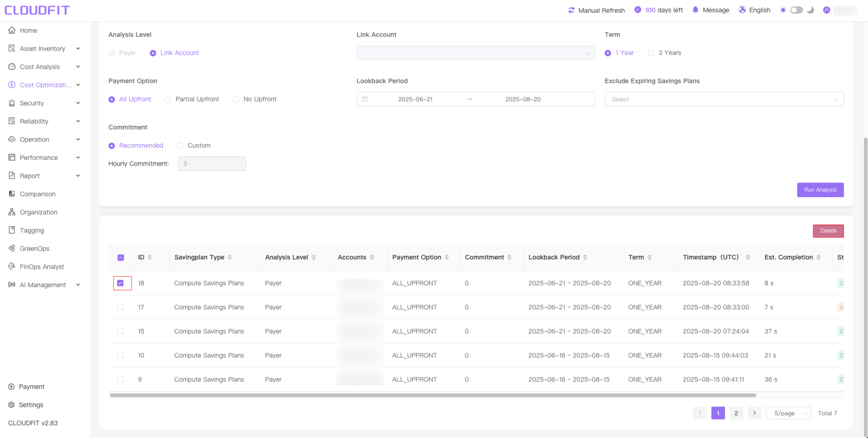Click the table horizontal scrollbar
The image size is (868, 438).
(433, 395)
